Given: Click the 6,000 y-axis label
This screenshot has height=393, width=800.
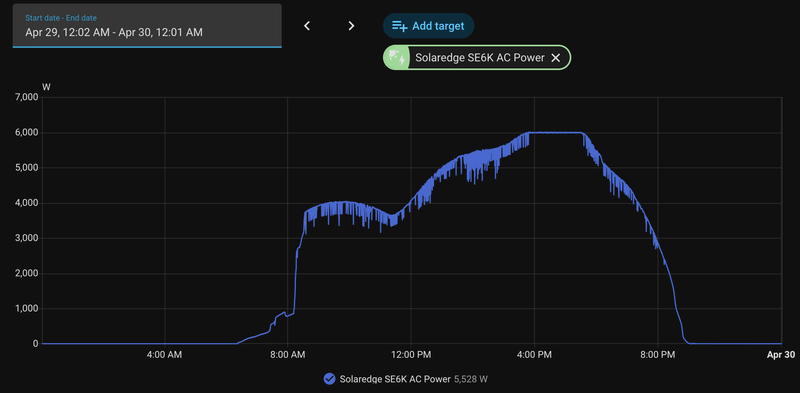Looking at the screenshot, I should [x=27, y=133].
